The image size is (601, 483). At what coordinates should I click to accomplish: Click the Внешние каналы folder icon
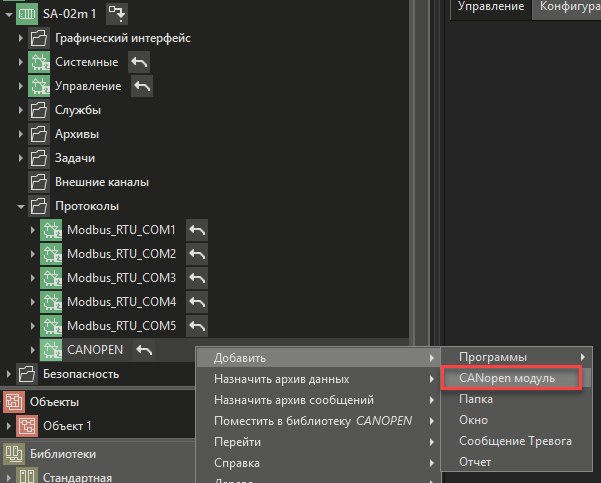39,182
